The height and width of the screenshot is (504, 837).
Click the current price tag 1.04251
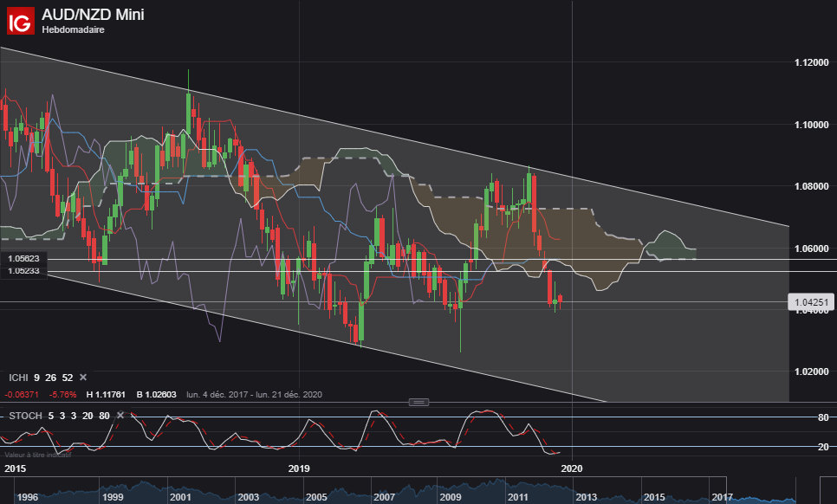pyautogui.click(x=811, y=302)
